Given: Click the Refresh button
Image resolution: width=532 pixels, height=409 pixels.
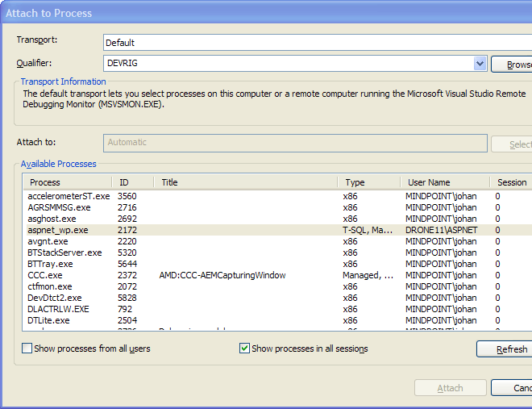Looking at the screenshot, I should (x=505, y=349).
